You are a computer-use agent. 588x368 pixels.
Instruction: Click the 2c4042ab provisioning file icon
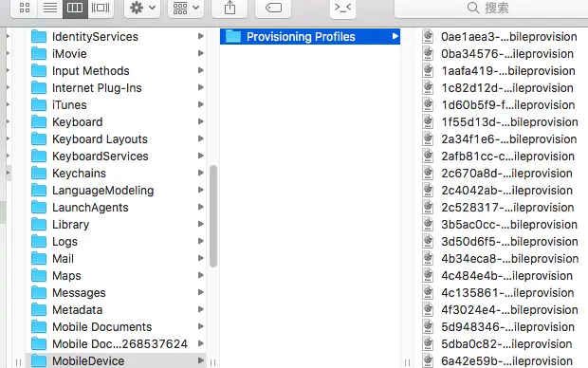point(428,191)
